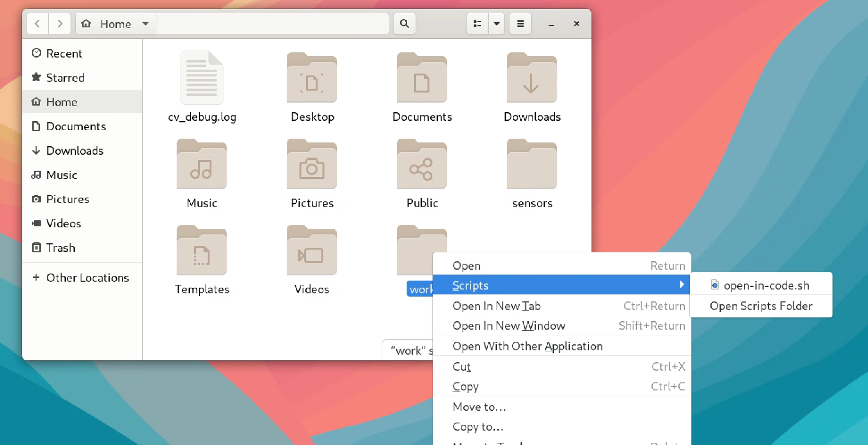Open Other Locations in sidebar
The height and width of the screenshot is (445, 868).
(x=87, y=278)
